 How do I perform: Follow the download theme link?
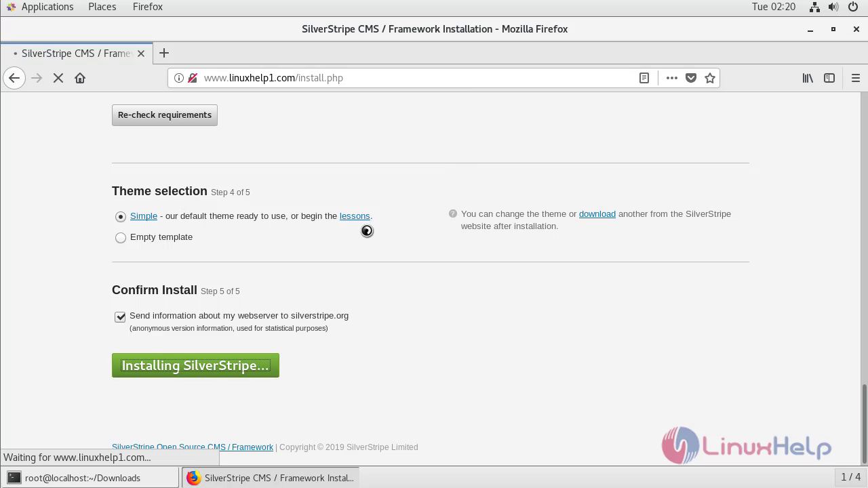(x=597, y=213)
